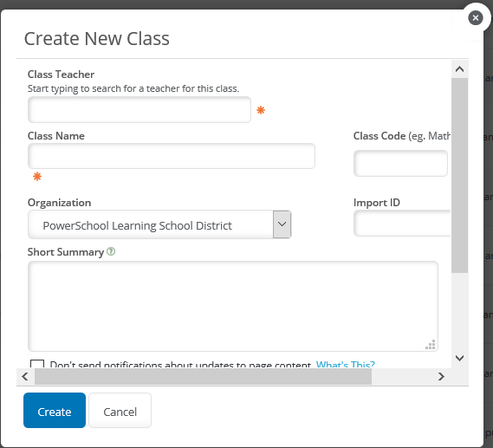The width and height of the screenshot is (493, 448).
Task: Click the Short Summary help icon
Action: click(111, 251)
